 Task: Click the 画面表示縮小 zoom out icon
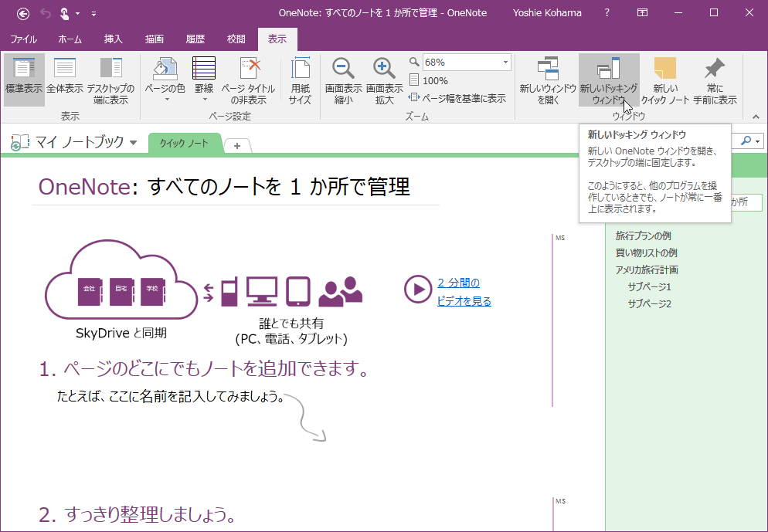click(342, 80)
